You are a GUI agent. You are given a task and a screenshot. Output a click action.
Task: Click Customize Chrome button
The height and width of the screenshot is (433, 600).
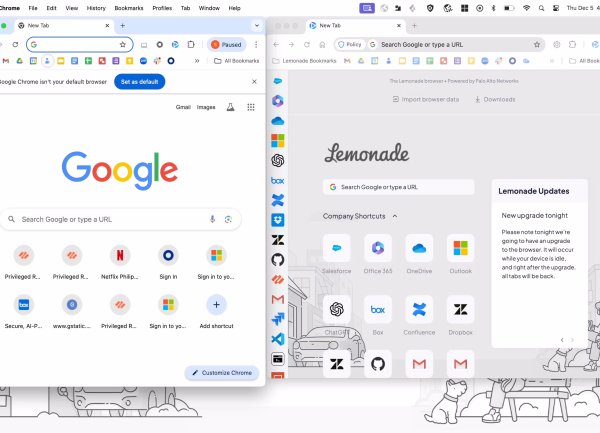coord(222,373)
